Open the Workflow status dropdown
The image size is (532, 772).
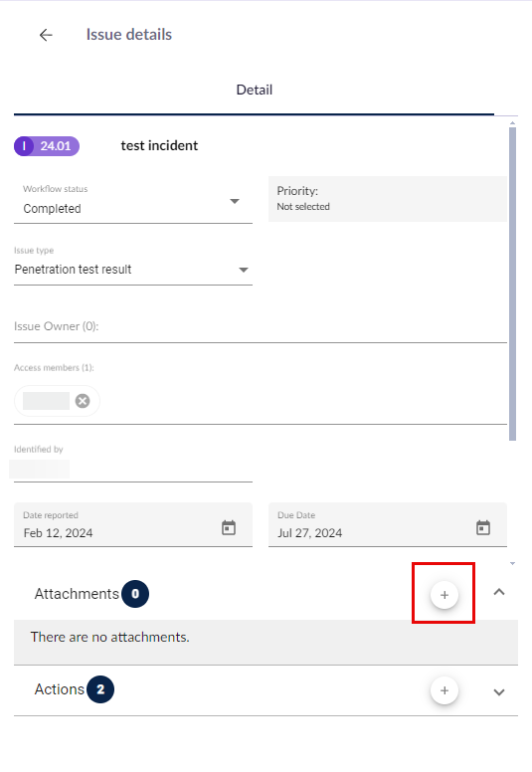click(x=133, y=202)
